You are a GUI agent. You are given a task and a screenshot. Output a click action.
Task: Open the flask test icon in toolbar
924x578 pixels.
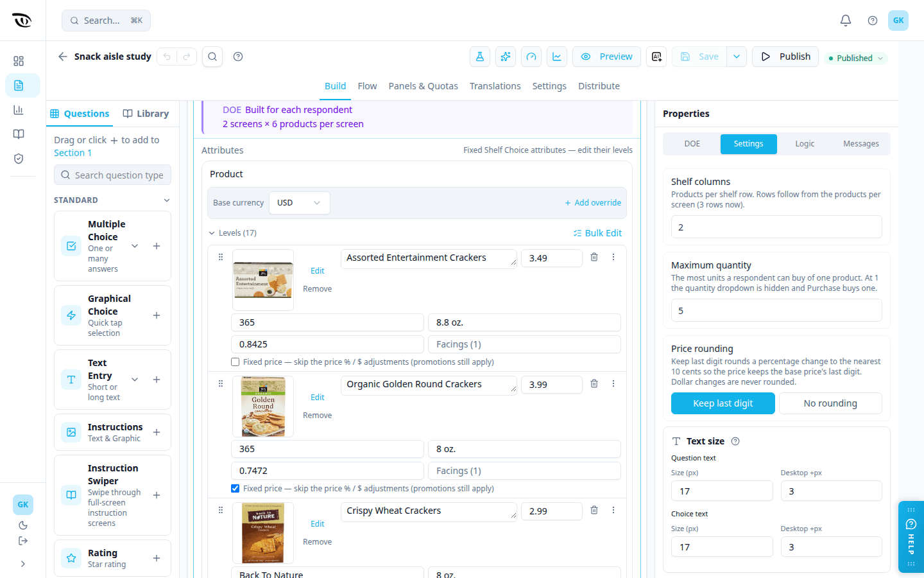[x=480, y=57]
